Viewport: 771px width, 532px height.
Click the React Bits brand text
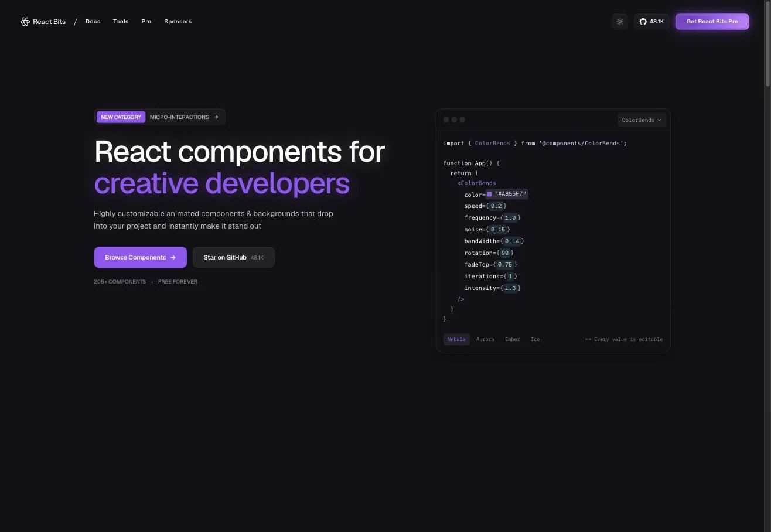[49, 22]
